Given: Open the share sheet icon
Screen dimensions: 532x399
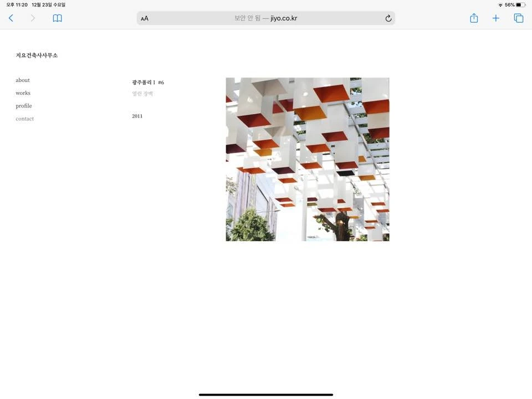Looking at the screenshot, I should 474,18.
